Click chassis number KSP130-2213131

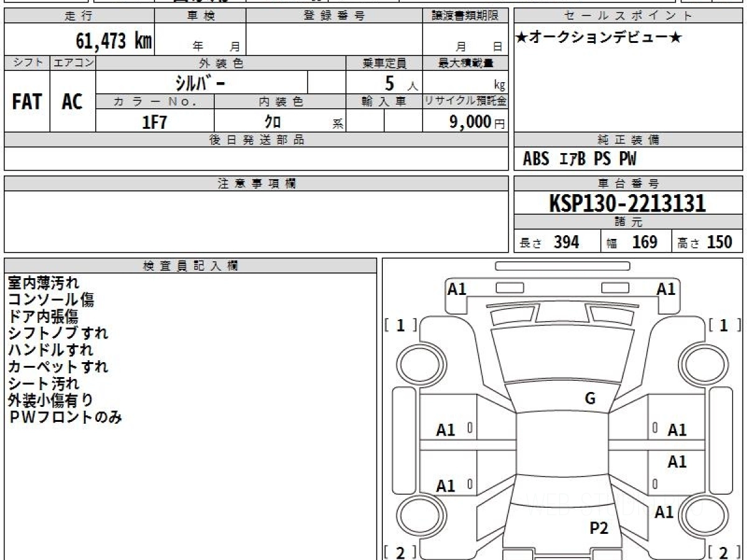(627, 203)
